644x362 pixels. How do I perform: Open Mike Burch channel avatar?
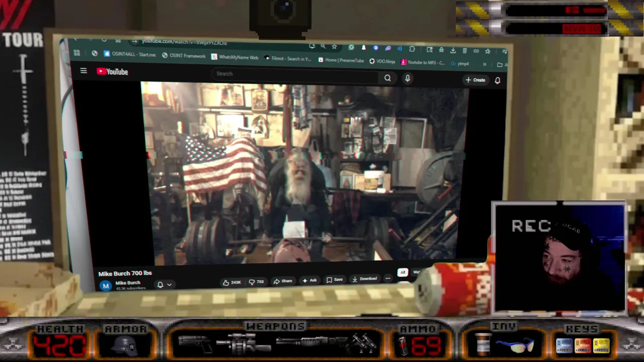point(106,286)
